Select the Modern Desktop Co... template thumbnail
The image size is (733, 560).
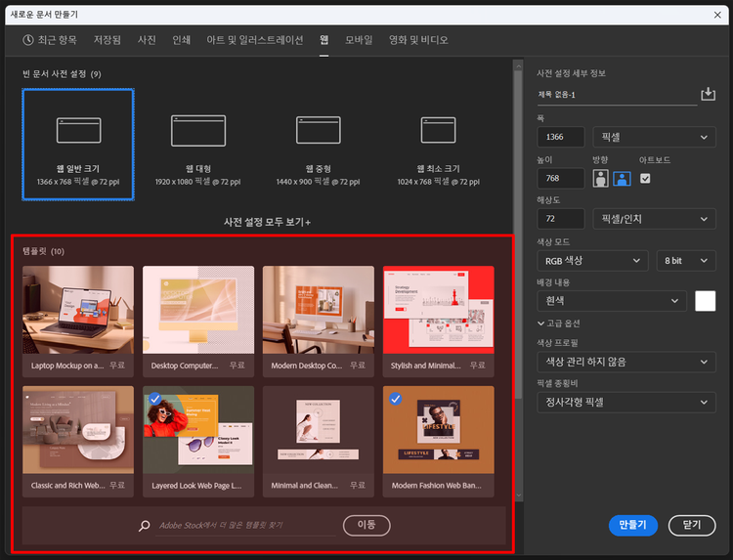[319, 310]
